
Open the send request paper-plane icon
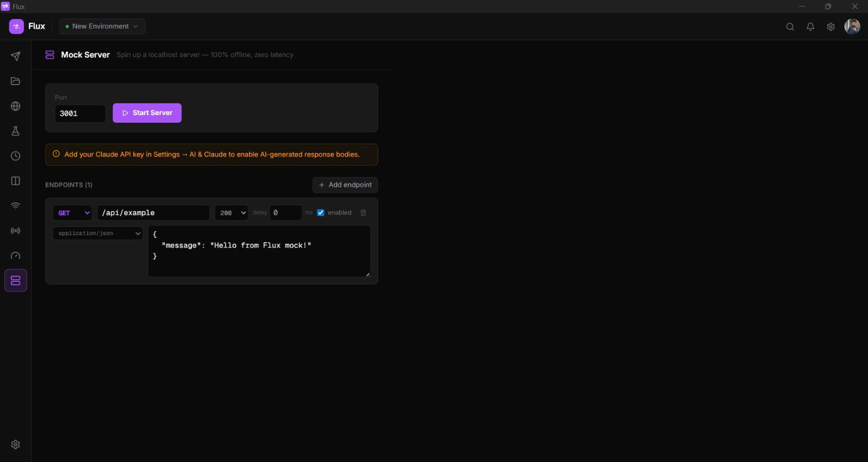point(16,56)
